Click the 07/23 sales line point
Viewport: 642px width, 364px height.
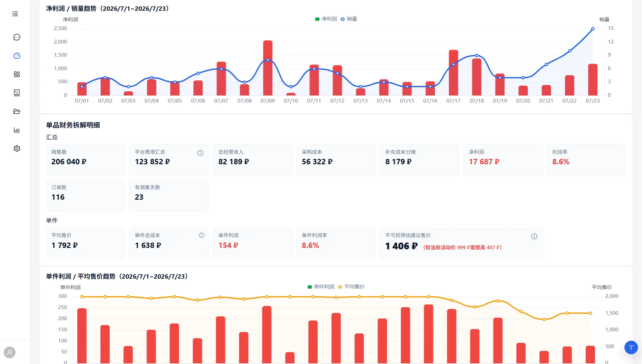pyautogui.click(x=593, y=29)
